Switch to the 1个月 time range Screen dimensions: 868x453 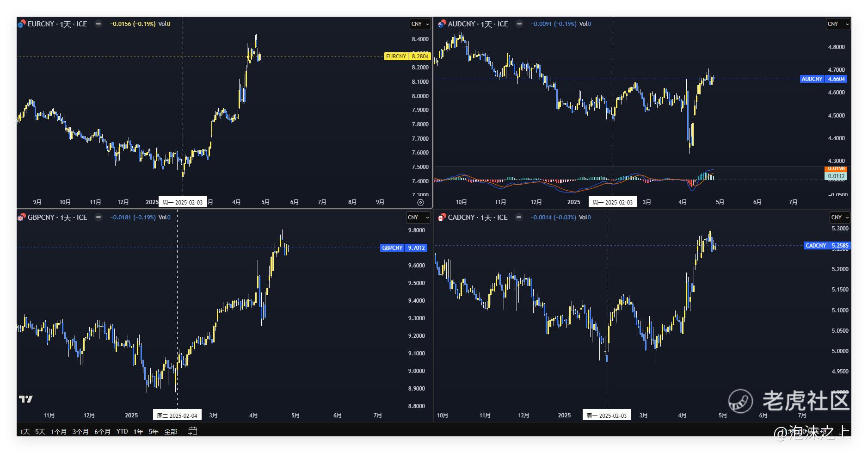[59, 432]
